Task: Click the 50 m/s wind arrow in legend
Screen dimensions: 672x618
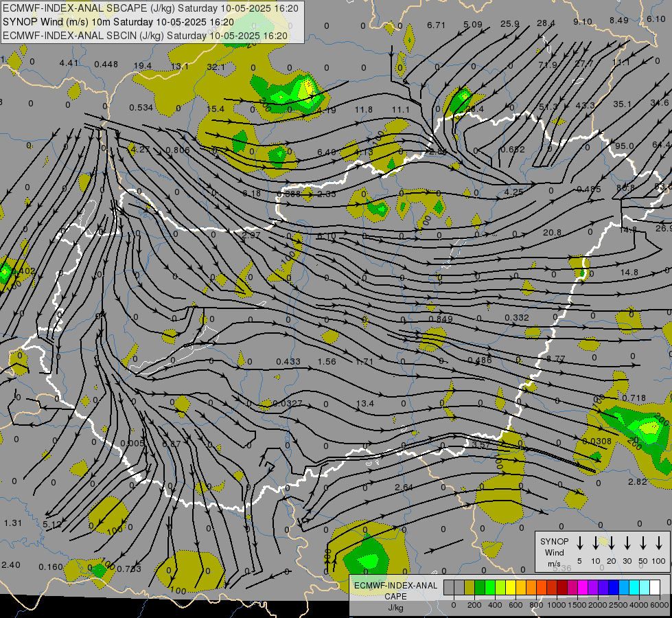Action: [x=643, y=543]
